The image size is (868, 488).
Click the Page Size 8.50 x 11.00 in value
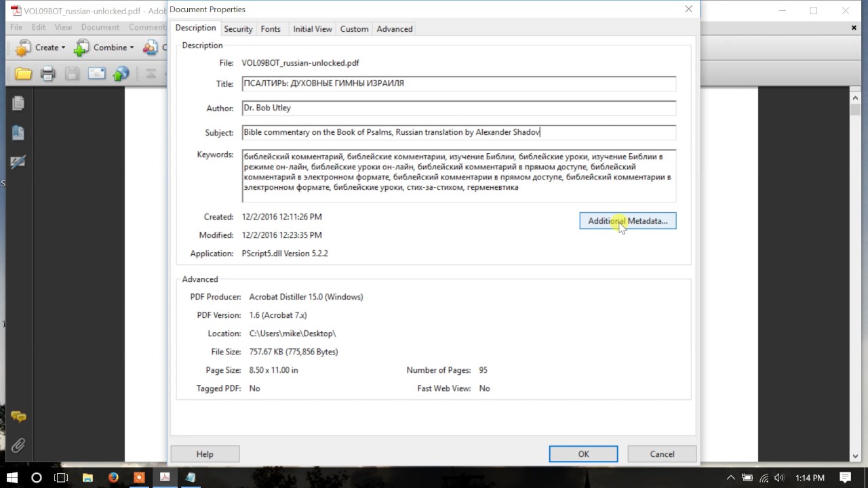(273, 370)
